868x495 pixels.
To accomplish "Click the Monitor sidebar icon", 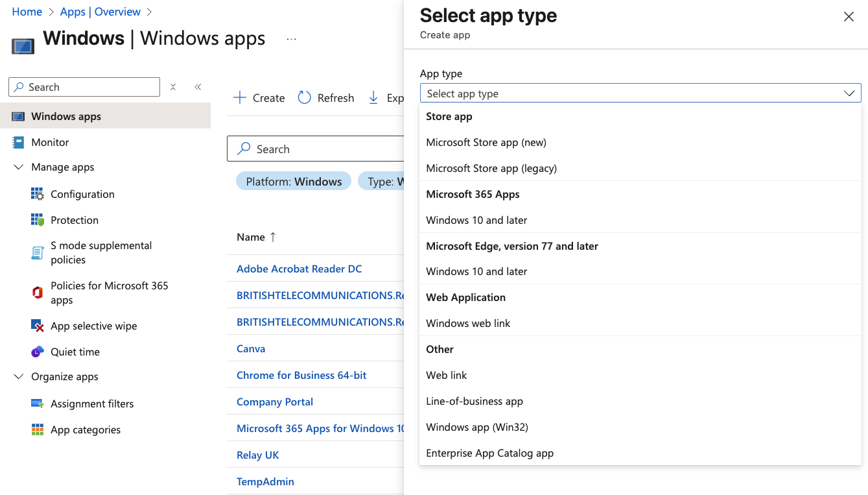I will (x=19, y=142).
